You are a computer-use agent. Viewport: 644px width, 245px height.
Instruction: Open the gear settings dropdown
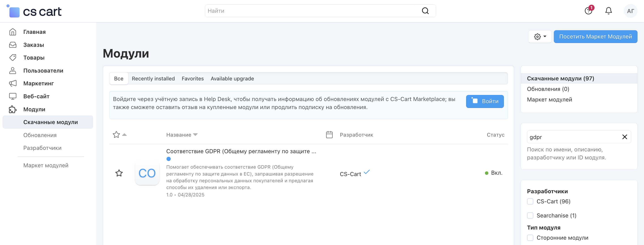click(540, 37)
